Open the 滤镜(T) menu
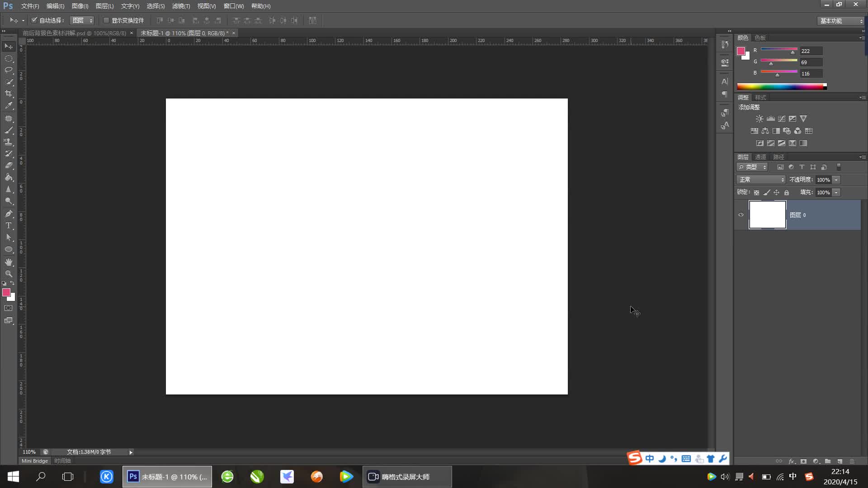868x488 pixels. click(x=181, y=6)
